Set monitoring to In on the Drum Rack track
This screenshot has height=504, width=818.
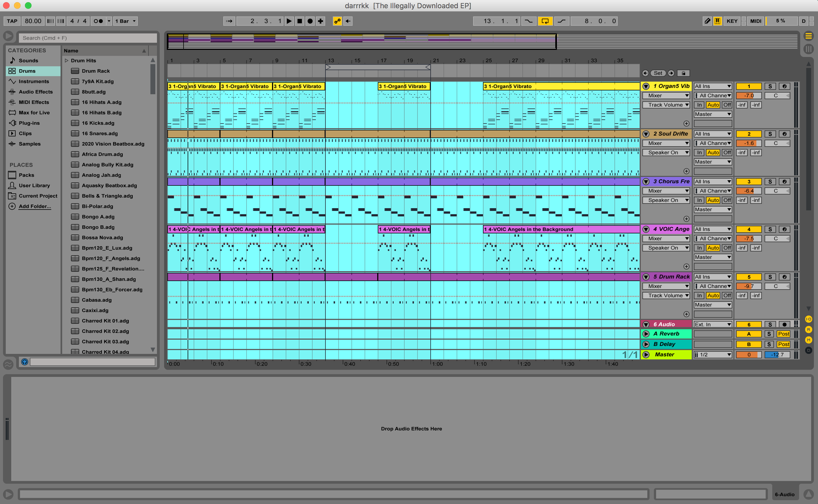[699, 295]
